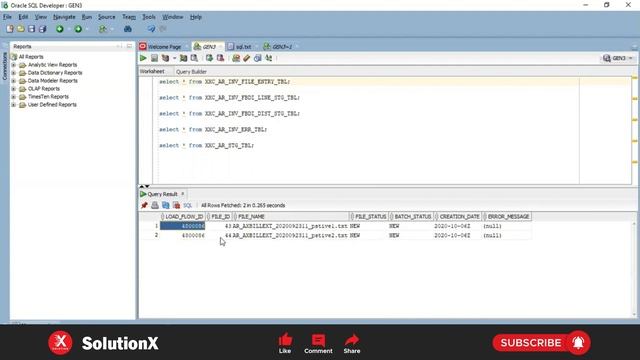Expand OLAP Reports node

pos(14,89)
